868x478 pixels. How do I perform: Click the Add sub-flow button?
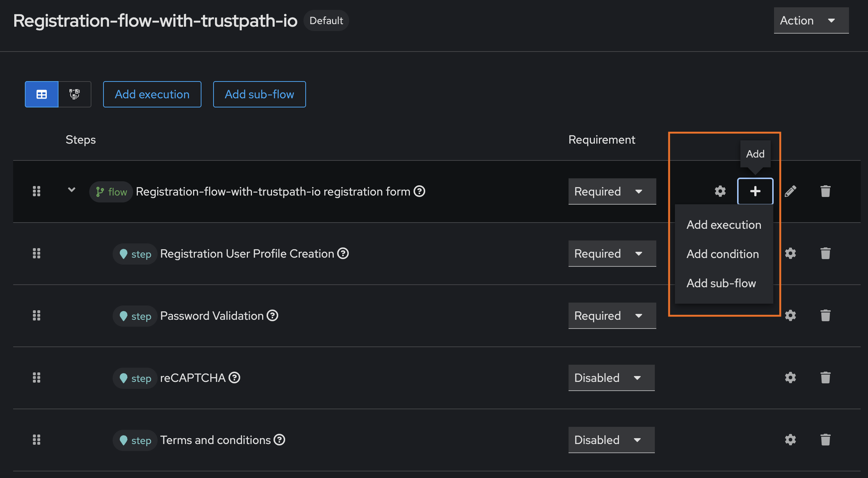(x=259, y=94)
